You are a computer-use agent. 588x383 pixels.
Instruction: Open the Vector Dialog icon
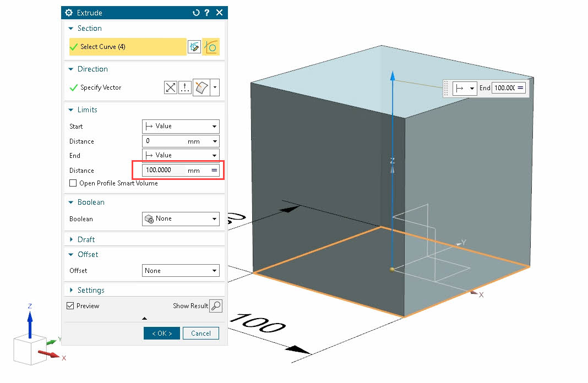184,87
